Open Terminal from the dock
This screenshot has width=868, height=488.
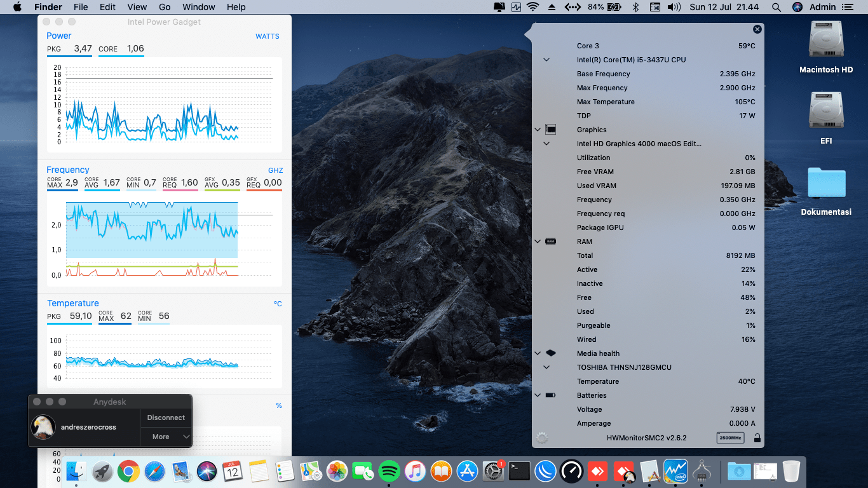[520, 471]
